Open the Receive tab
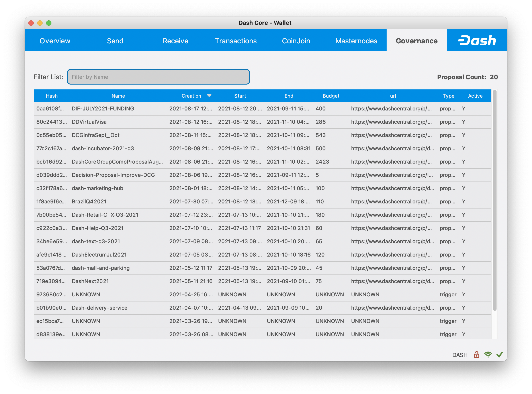This screenshot has width=532, height=394. (175, 41)
